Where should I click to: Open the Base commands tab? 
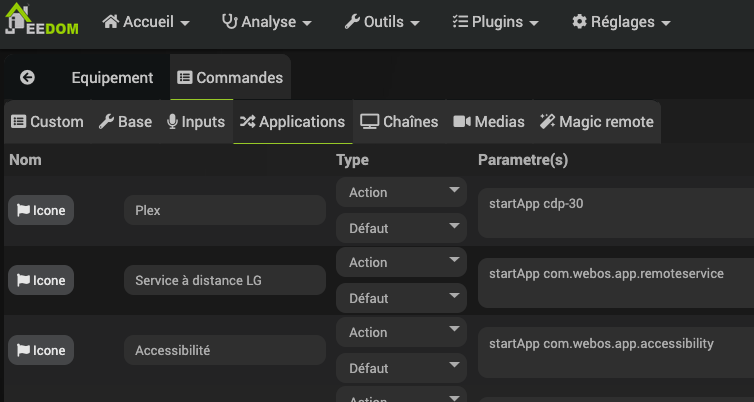126,122
